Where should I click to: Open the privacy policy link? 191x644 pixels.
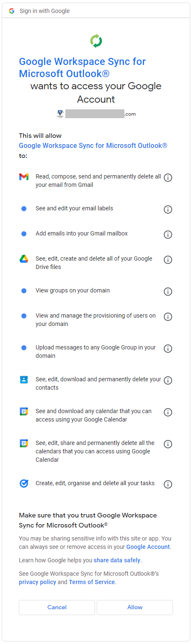tap(37, 582)
